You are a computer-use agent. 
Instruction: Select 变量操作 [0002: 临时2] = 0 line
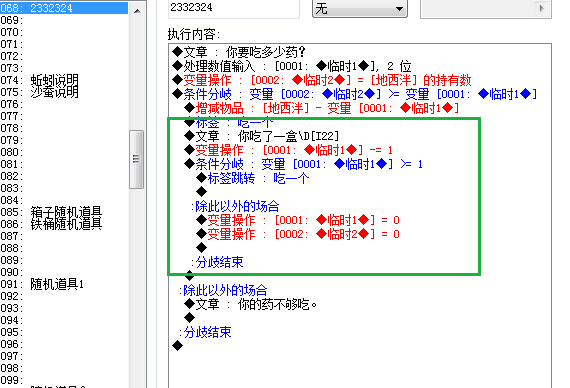(x=297, y=234)
